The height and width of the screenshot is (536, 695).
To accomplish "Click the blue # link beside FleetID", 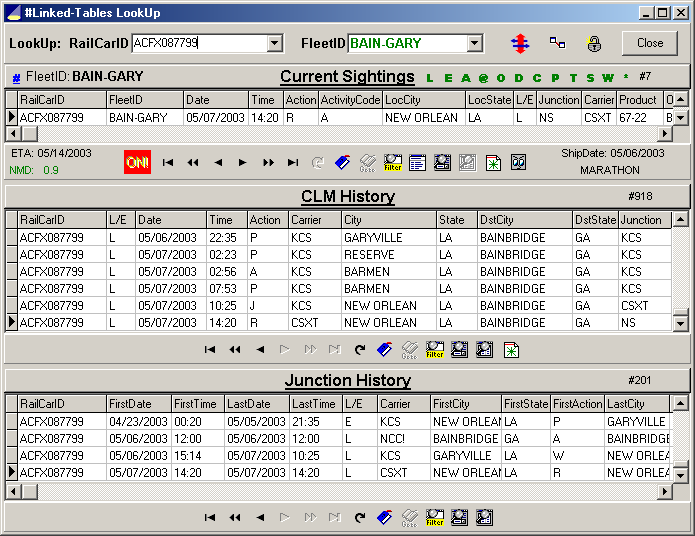I will (x=16, y=77).
